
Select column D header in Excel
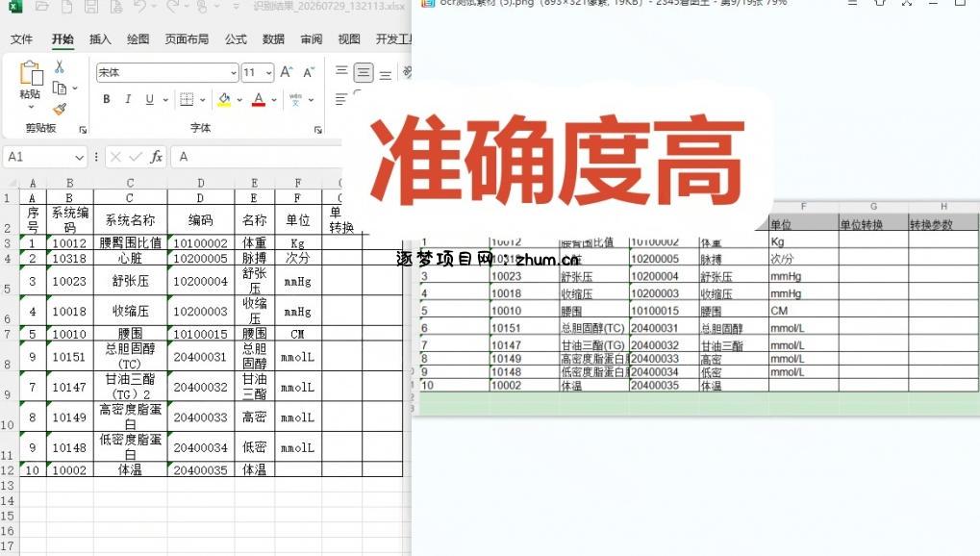click(201, 183)
